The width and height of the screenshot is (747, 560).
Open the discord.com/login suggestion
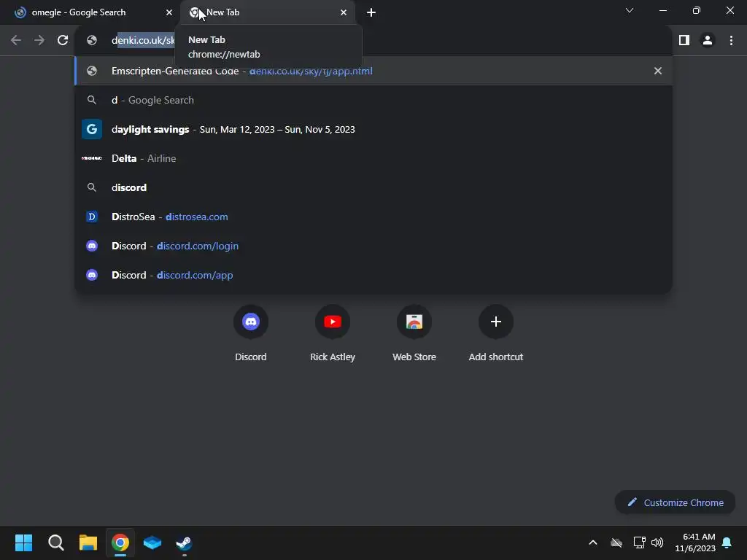coord(373,246)
